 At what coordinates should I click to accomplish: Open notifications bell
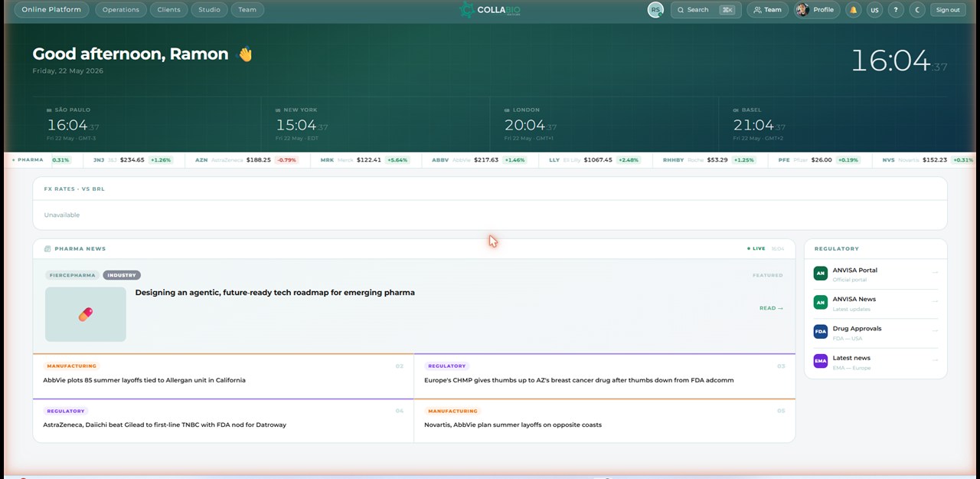[853, 10]
